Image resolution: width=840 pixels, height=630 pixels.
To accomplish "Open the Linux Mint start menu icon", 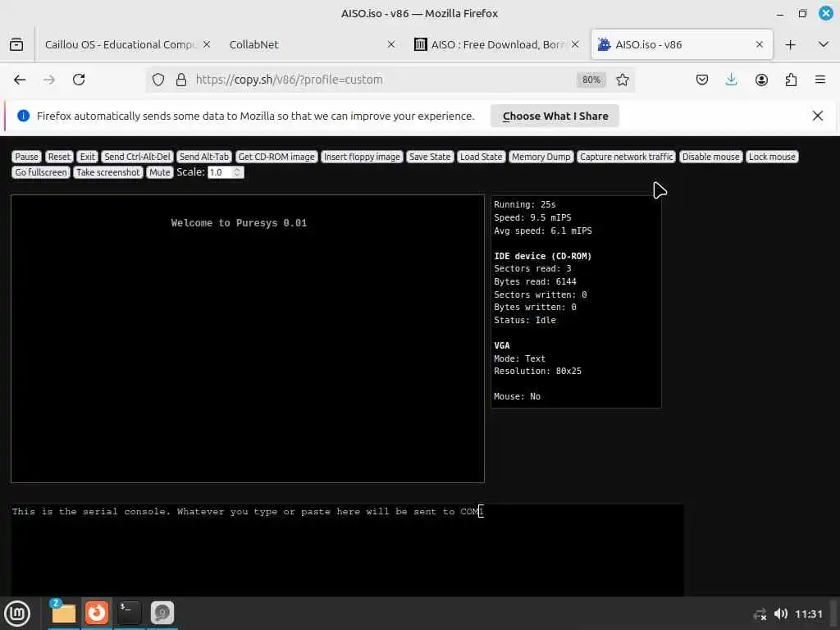I will coord(17,614).
